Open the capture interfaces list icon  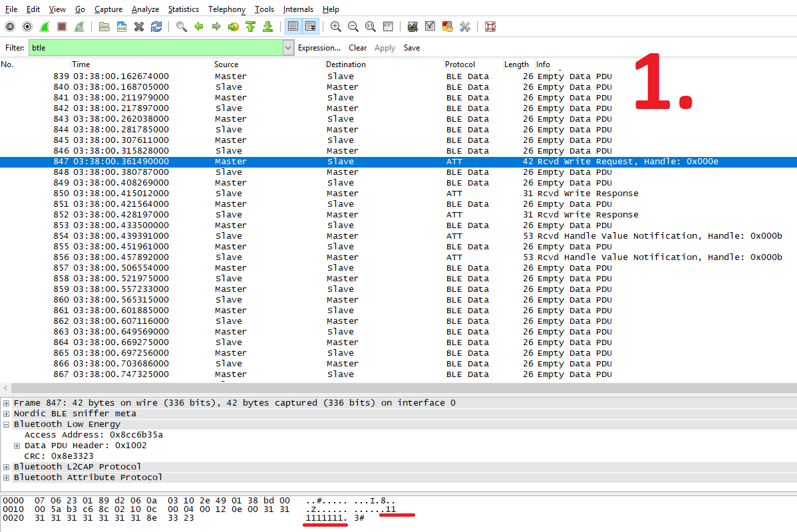point(10,27)
